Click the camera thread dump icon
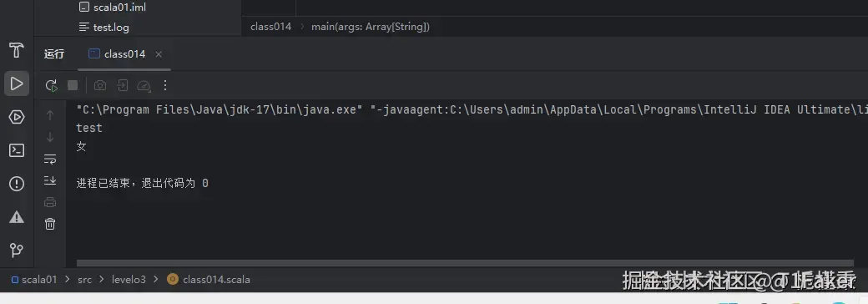The width and height of the screenshot is (868, 304). pyautogui.click(x=100, y=85)
